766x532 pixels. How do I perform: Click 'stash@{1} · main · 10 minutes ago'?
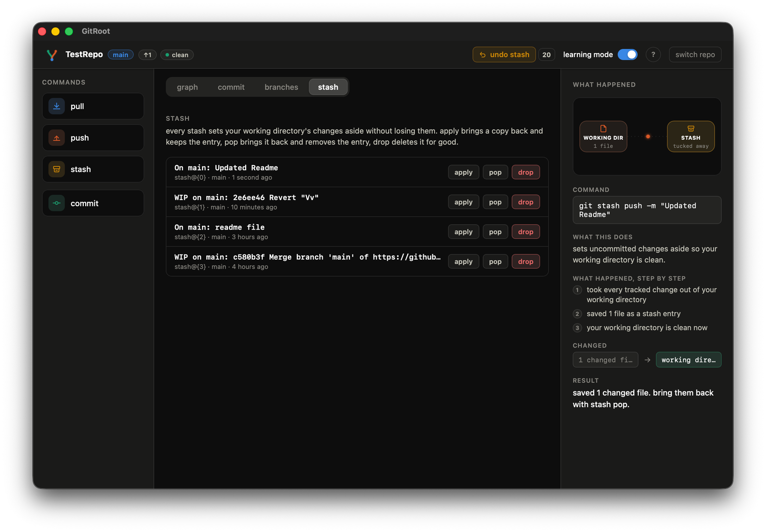click(225, 207)
